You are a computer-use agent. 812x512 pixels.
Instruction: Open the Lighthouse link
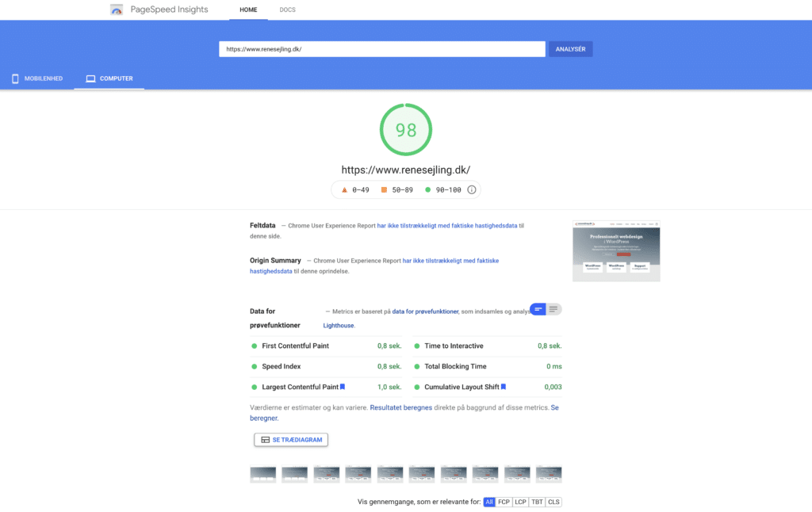(339, 326)
